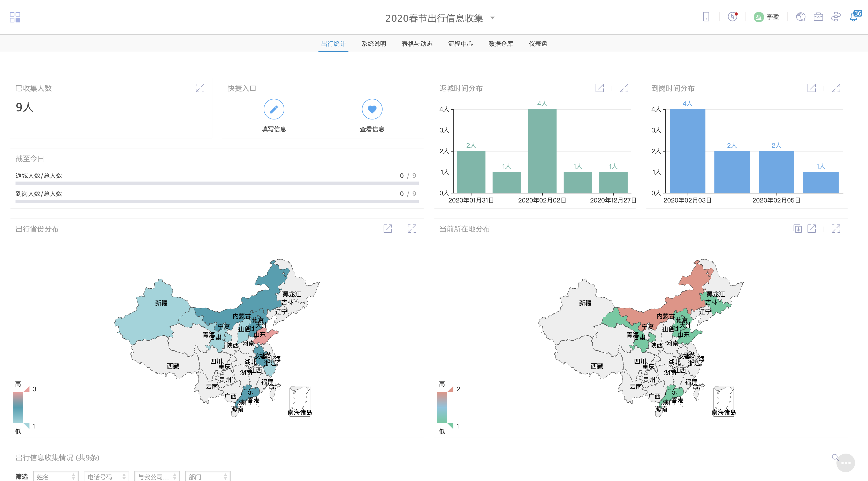868x481 pixels.
Task: Open the compass icon with red dot
Action: pyautogui.click(x=733, y=17)
